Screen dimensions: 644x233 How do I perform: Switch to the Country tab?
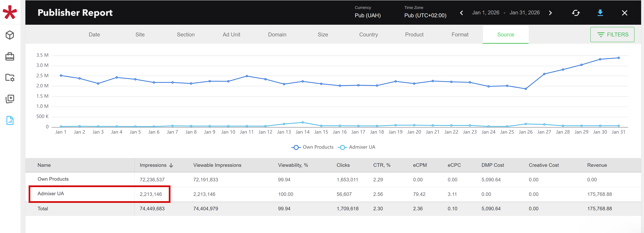(368, 35)
